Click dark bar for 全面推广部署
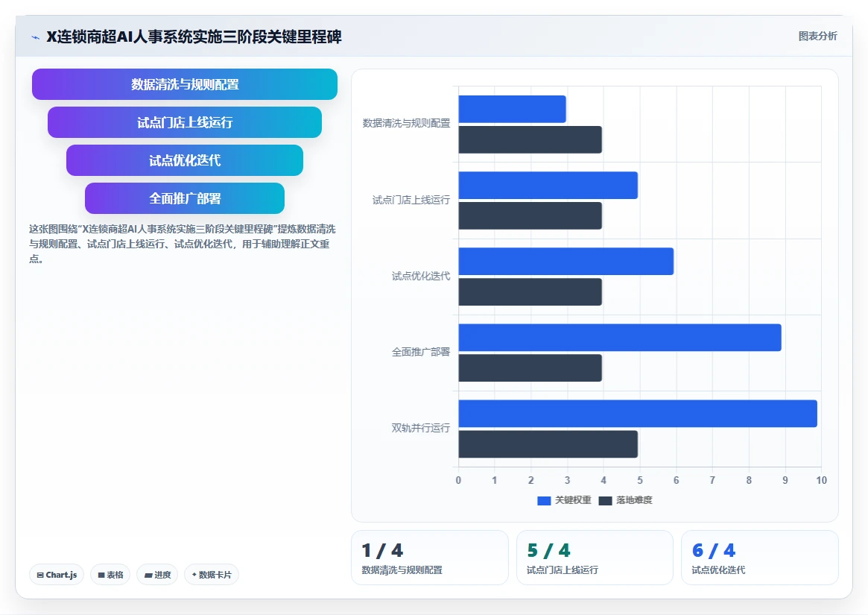Screen dimensions: 868x615 (x=530, y=368)
